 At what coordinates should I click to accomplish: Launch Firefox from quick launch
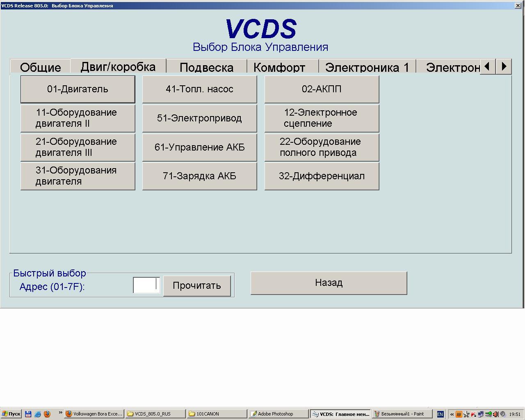pos(47,414)
